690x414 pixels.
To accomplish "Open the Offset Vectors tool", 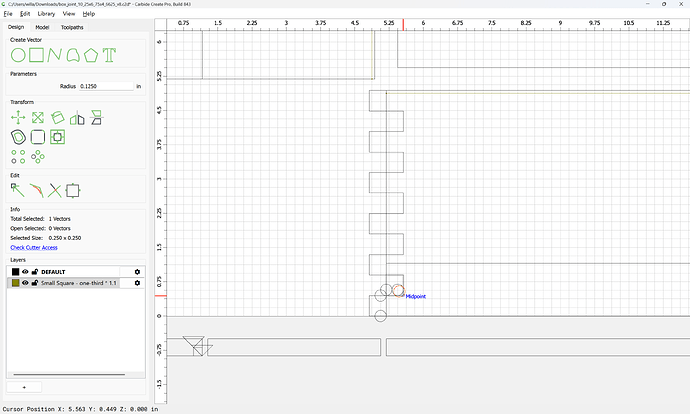I will (x=18, y=137).
